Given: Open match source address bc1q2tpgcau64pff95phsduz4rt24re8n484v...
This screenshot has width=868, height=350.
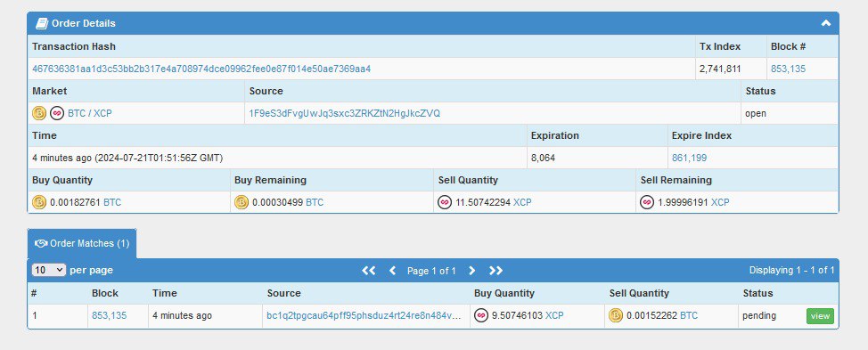Looking at the screenshot, I should [x=364, y=316].
